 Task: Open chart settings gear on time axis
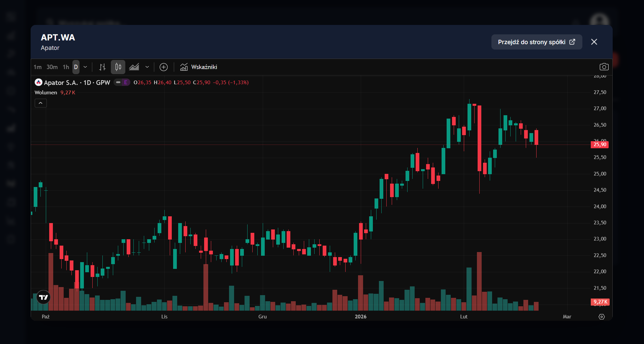(x=602, y=317)
